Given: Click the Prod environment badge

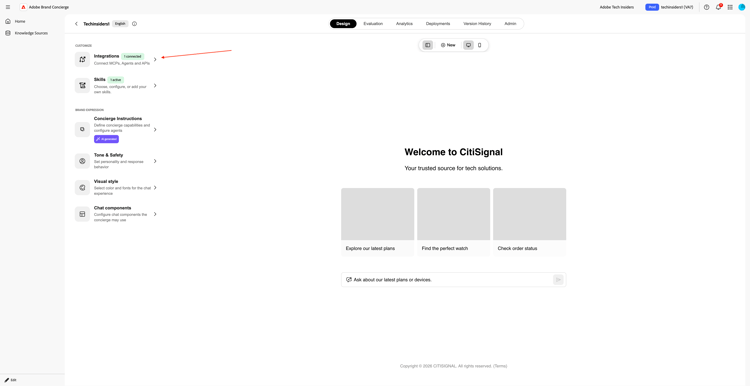Looking at the screenshot, I should 652,7.
